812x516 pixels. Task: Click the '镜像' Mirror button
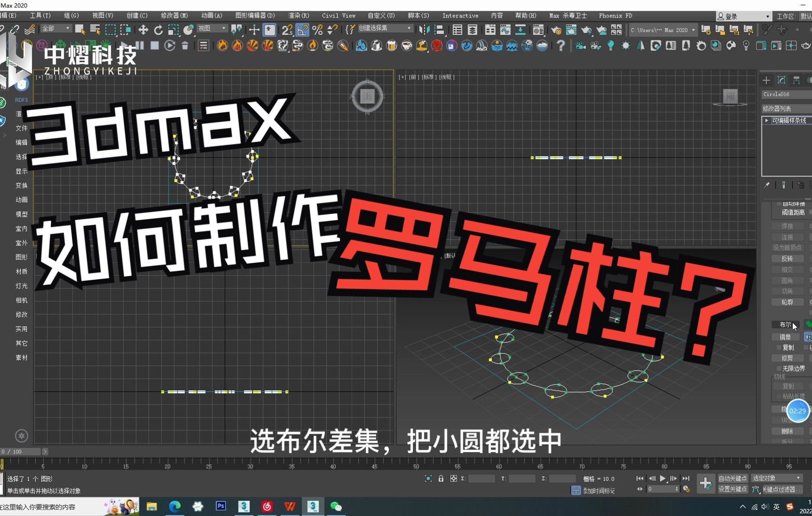[x=786, y=337]
